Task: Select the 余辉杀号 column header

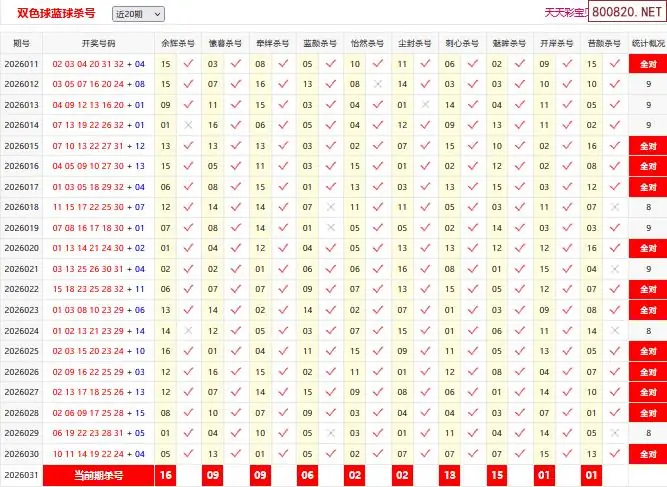Action: coord(177,44)
